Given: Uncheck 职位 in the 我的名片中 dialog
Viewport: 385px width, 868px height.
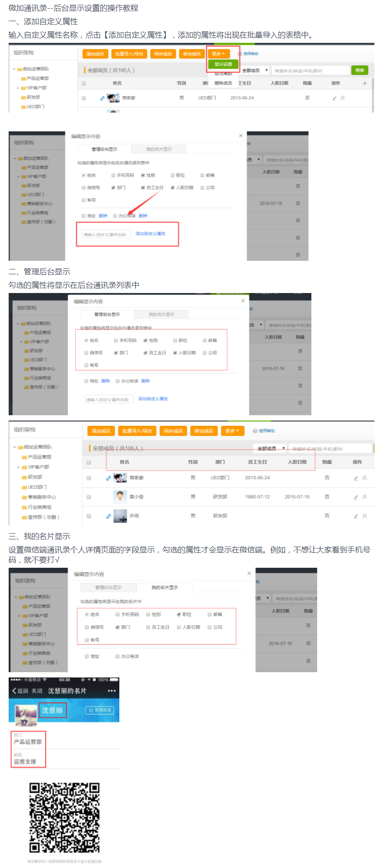Looking at the screenshot, I should (x=179, y=614).
